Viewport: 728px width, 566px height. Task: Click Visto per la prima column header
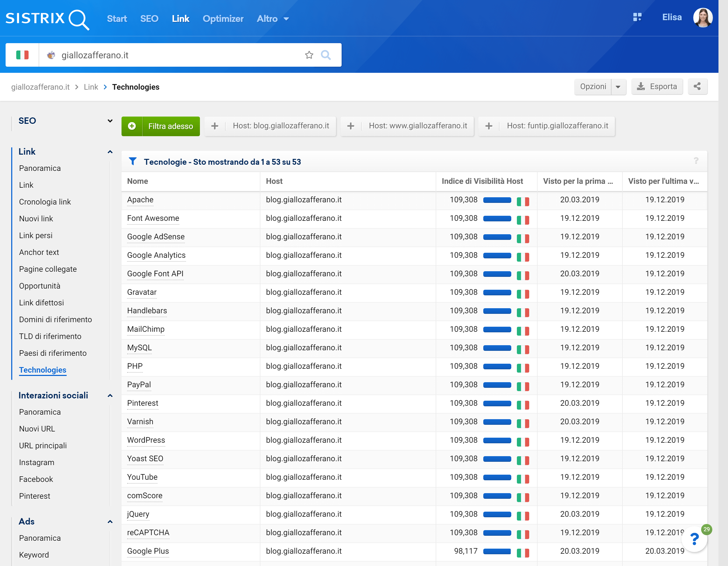pos(578,181)
